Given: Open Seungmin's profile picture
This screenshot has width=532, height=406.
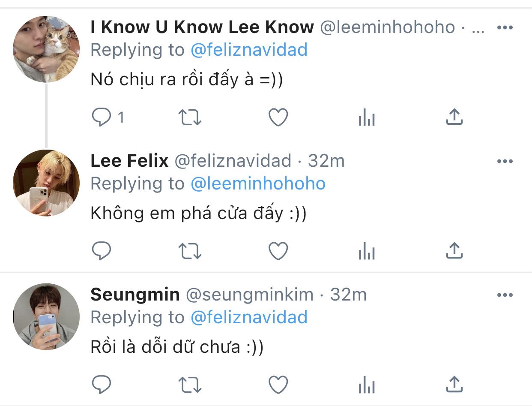Looking at the screenshot, I should tap(46, 316).
